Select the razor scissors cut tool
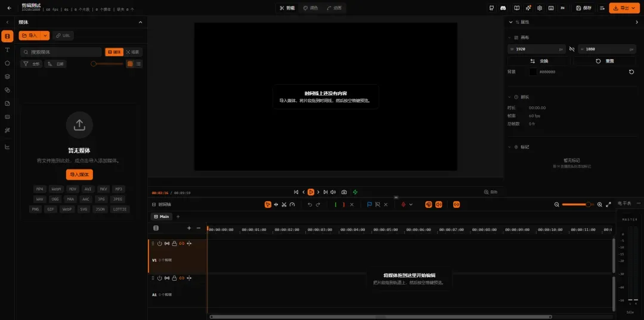 [x=284, y=204]
